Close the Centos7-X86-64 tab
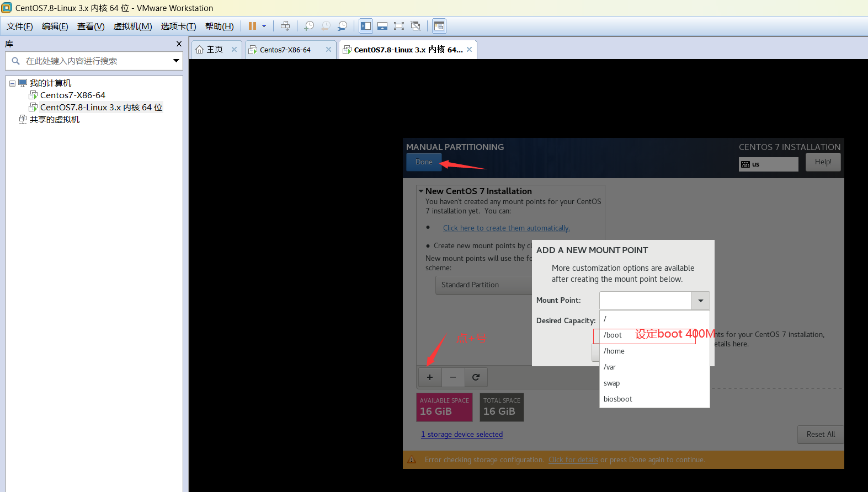868x492 pixels. (x=328, y=49)
